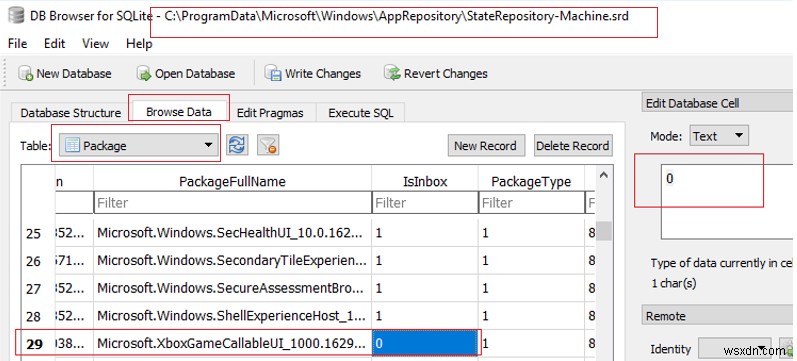Click the New Record button
797x361 pixels.
pyautogui.click(x=485, y=146)
